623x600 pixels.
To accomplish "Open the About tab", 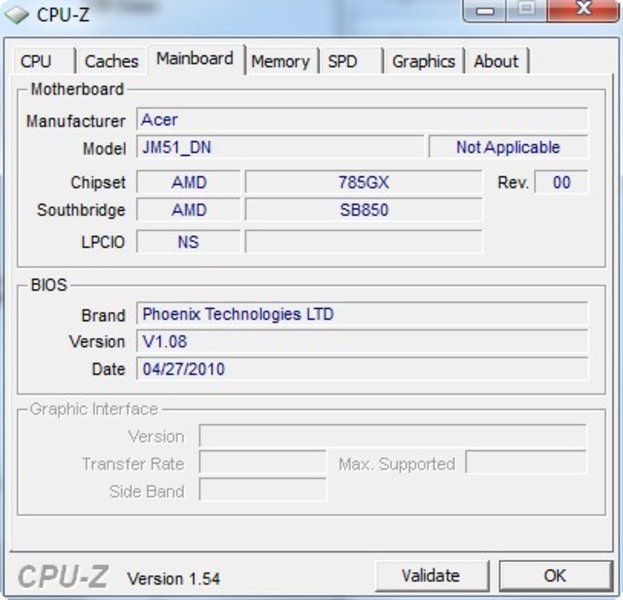I will point(497,61).
